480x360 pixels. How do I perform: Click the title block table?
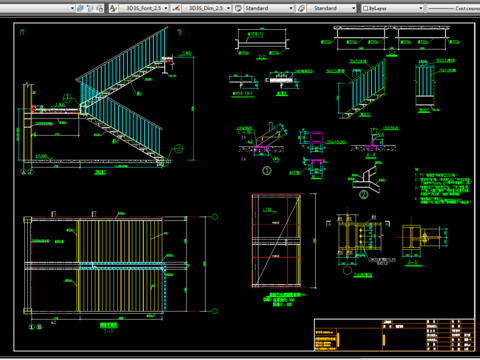pos(395,335)
